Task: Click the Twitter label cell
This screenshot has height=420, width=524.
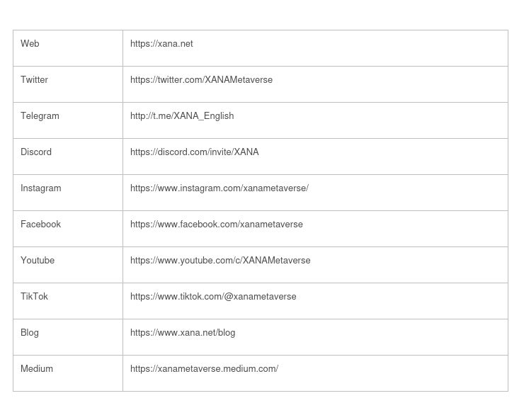Action: (34, 80)
